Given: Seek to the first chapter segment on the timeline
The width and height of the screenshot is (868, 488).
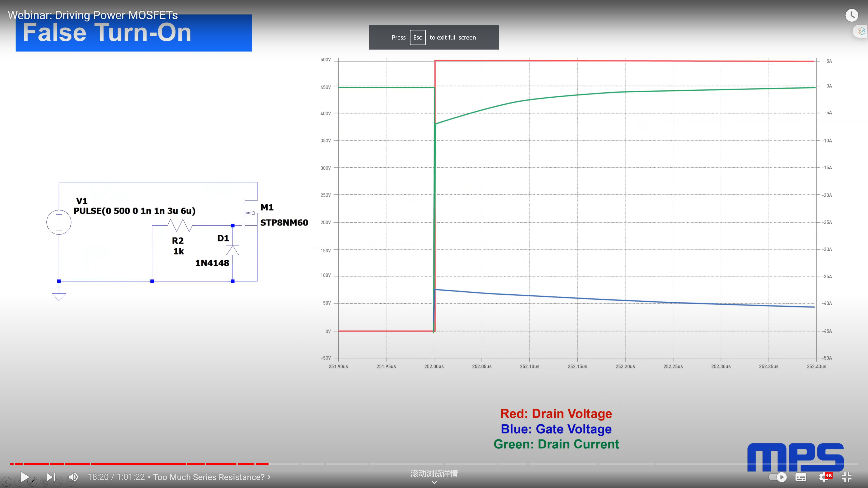Looking at the screenshot, I should [12, 464].
